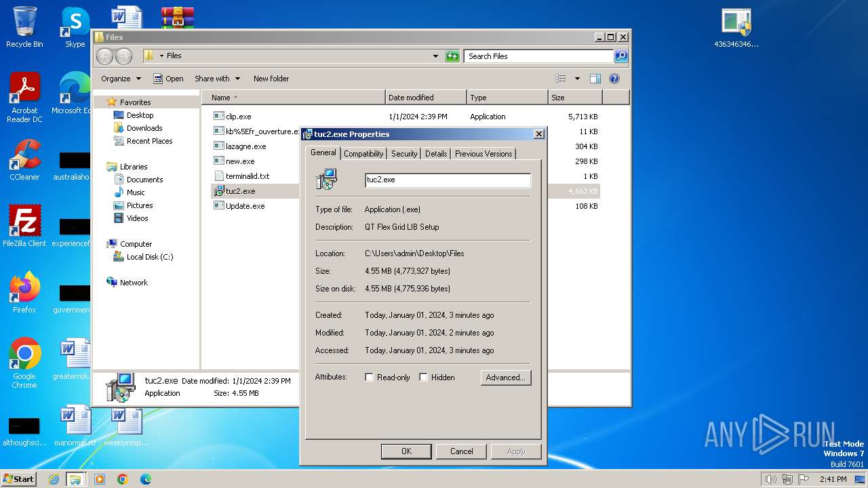Refresh the Files folder view

tap(452, 56)
